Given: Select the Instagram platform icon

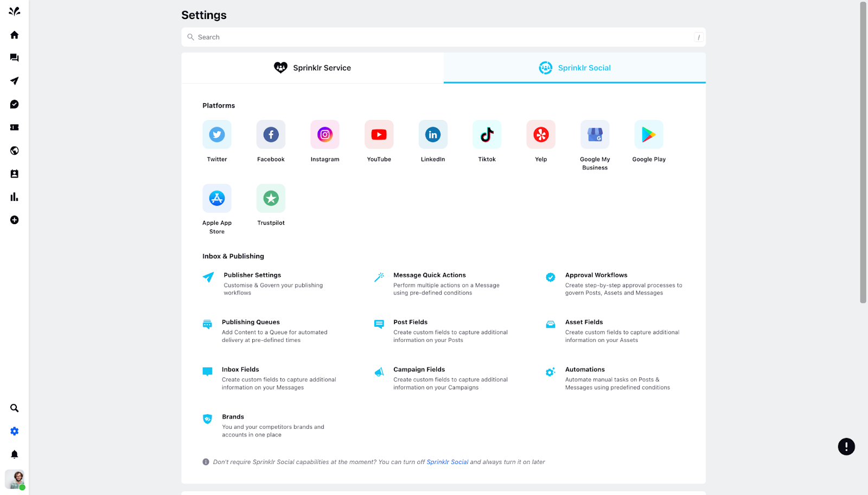Looking at the screenshot, I should point(325,135).
